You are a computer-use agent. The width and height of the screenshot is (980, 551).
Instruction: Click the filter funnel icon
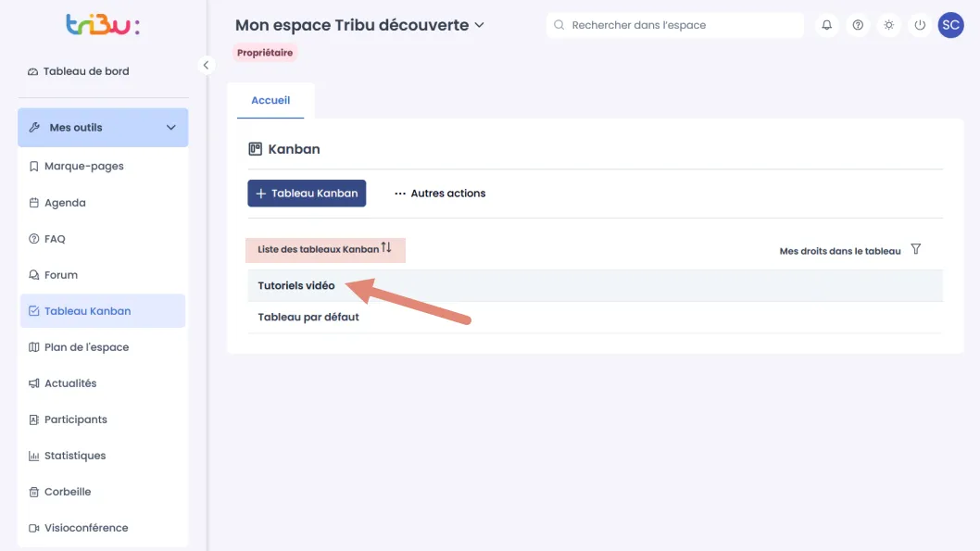916,249
